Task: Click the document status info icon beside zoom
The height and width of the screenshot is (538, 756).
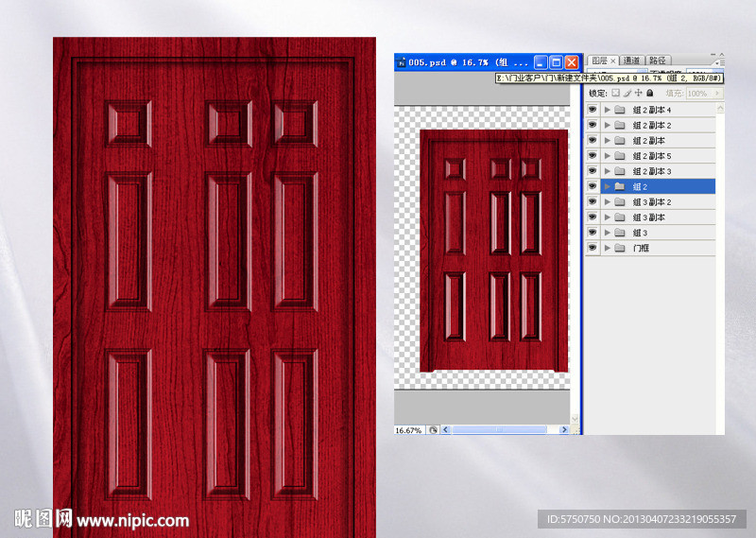Action: (433, 430)
